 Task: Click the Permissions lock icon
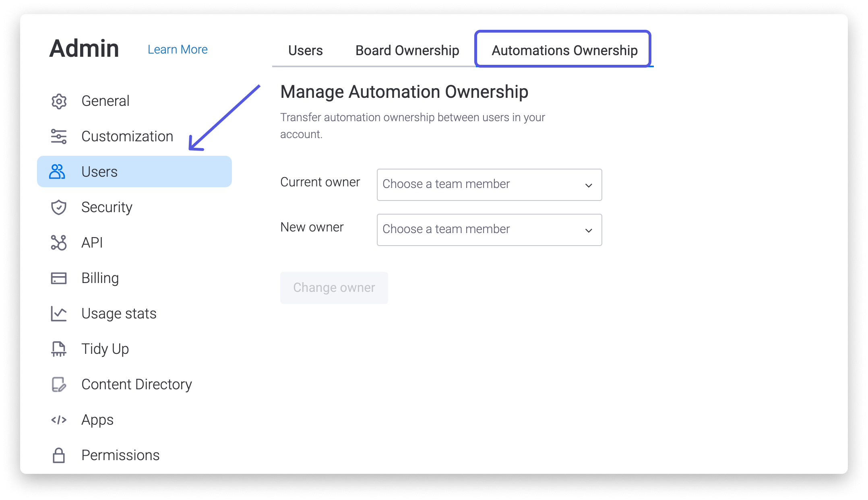pos(59,455)
